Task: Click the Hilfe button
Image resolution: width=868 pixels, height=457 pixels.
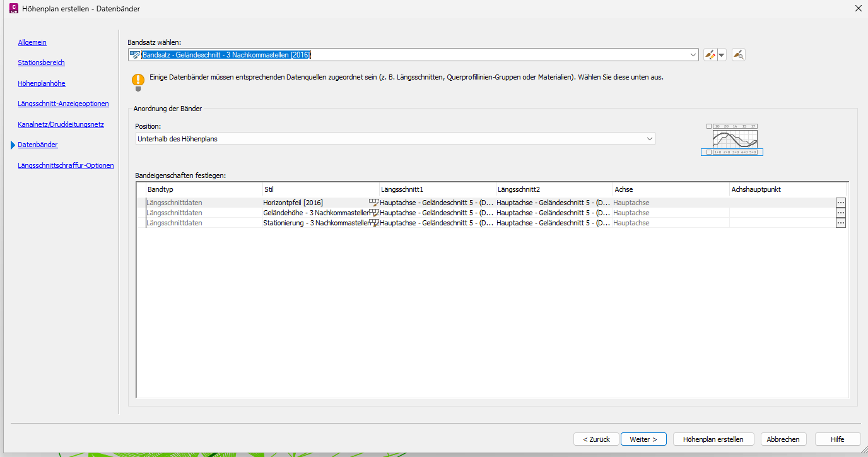Action: pyautogui.click(x=838, y=439)
